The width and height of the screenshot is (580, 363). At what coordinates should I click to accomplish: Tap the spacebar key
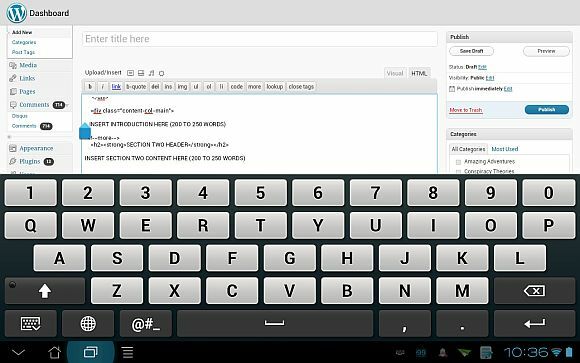(275, 323)
